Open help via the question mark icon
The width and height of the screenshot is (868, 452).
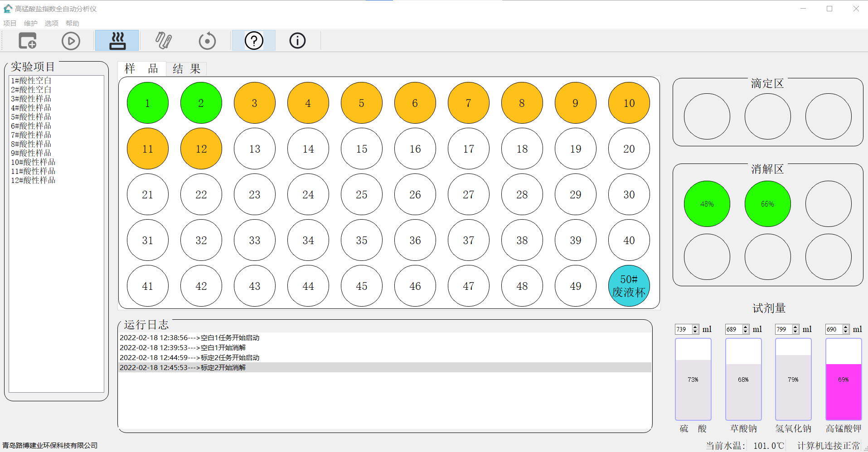click(x=254, y=41)
